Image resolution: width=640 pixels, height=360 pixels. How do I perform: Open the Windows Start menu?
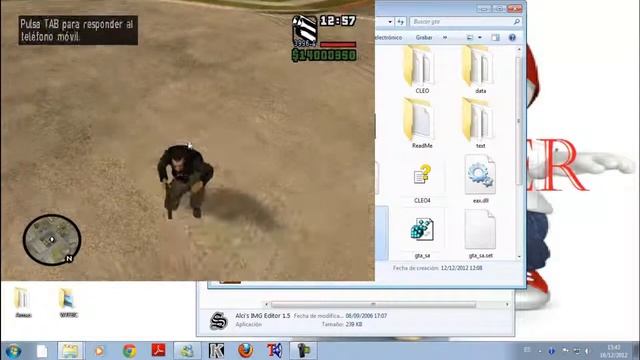(x=13, y=351)
